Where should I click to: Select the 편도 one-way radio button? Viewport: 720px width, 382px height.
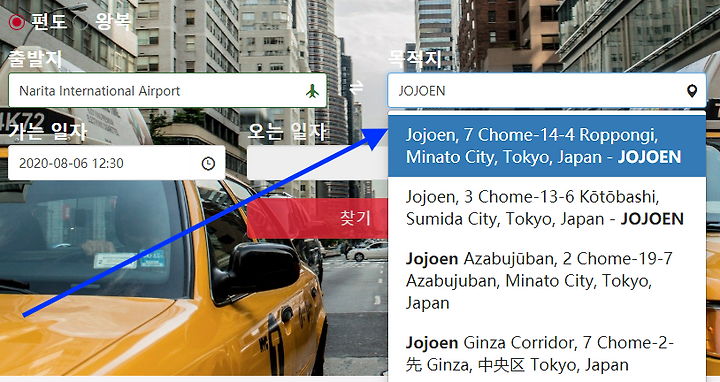click(x=17, y=22)
